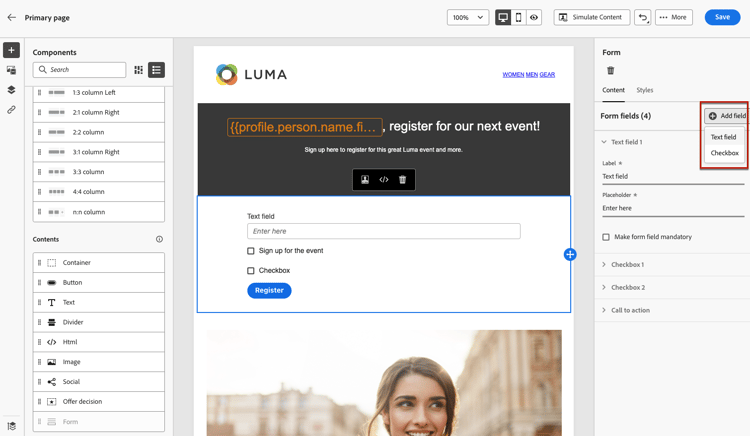Select mobile preview mode
750x436 pixels.
coord(518,18)
